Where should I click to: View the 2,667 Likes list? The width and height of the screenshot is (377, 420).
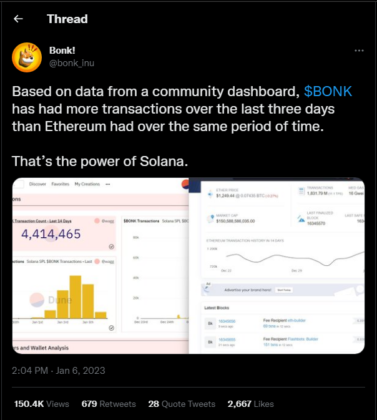[x=251, y=404]
